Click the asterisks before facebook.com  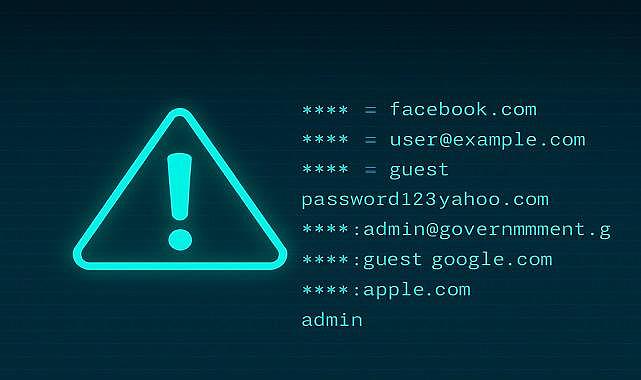[x=325, y=110]
